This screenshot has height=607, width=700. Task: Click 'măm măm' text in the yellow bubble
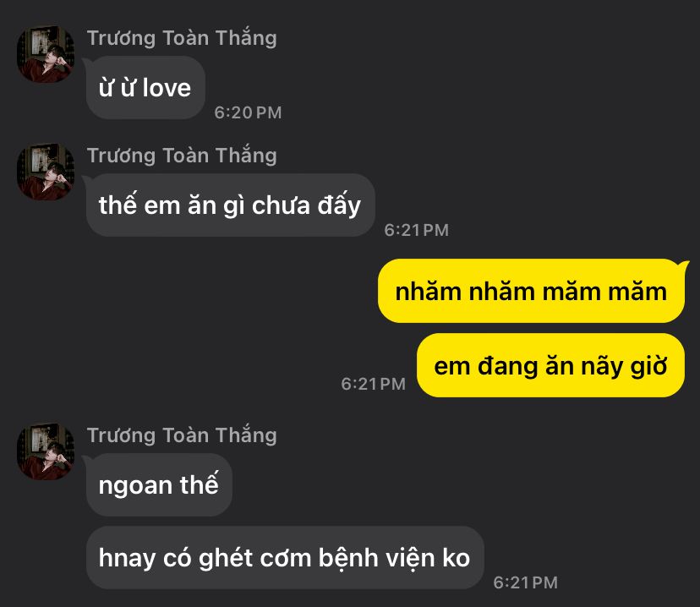pyautogui.click(x=604, y=292)
